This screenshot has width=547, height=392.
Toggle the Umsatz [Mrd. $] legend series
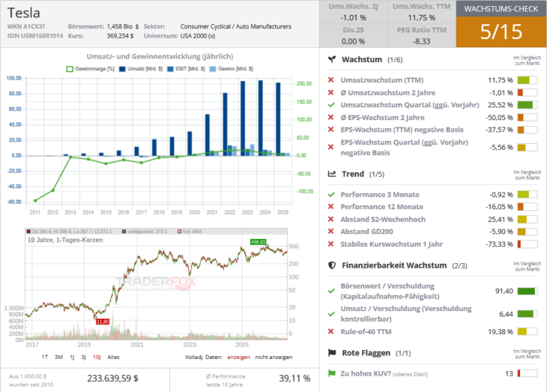(x=141, y=69)
